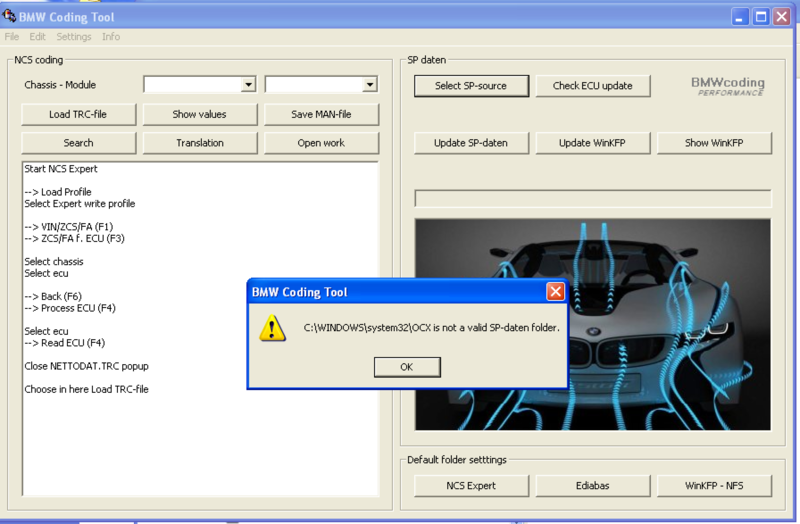Click Check ECU update button
This screenshot has height=524, width=800.
pos(593,86)
